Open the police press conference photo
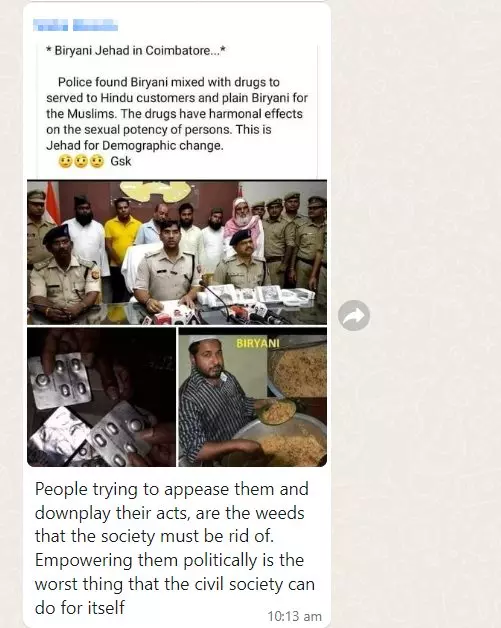The height and width of the screenshot is (628, 501). click(177, 252)
